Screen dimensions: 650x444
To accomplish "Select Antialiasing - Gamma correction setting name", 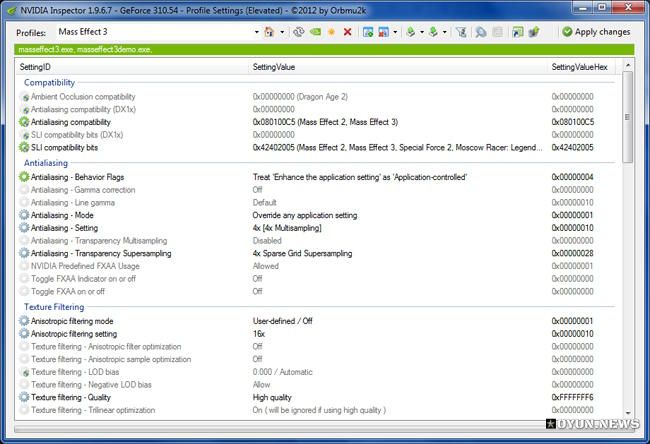I will (83, 190).
